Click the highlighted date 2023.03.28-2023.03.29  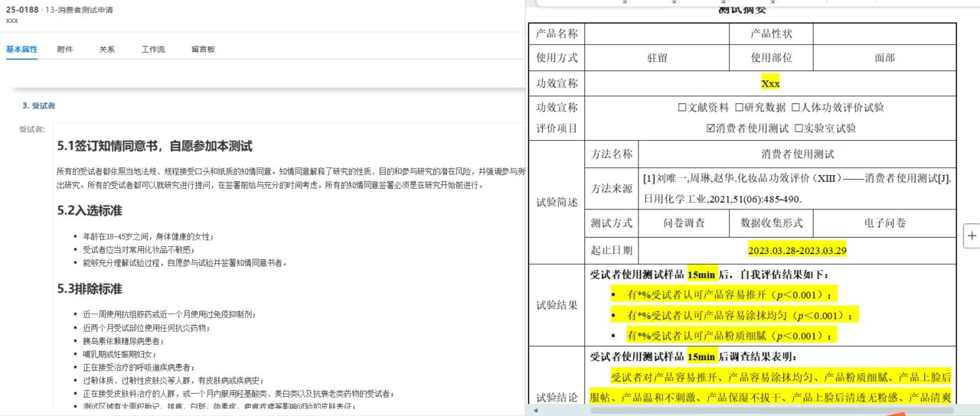pyautogui.click(x=797, y=250)
